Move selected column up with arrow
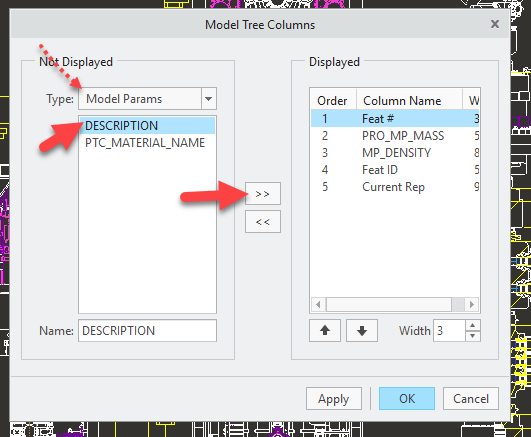531x437 pixels. click(325, 330)
